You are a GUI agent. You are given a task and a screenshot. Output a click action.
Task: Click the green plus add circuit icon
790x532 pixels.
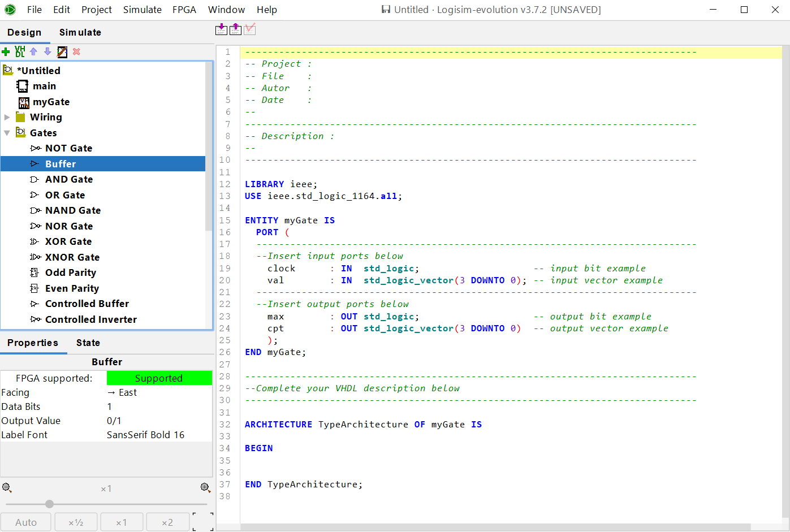[x=6, y=52]
